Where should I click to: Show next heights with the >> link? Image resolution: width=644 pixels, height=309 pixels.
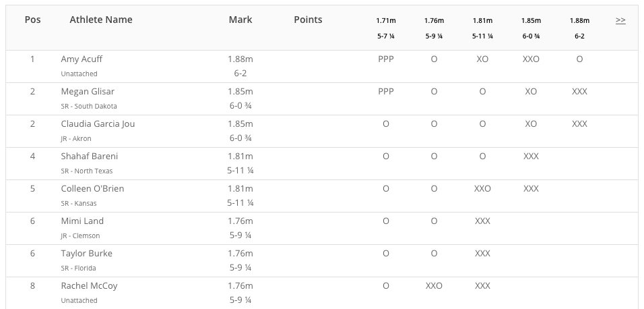tap(620, 20)
